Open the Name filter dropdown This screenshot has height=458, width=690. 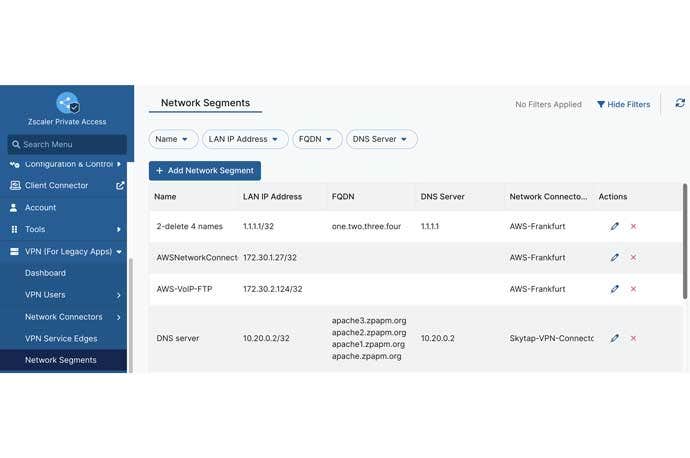click(x=172, y=139)
